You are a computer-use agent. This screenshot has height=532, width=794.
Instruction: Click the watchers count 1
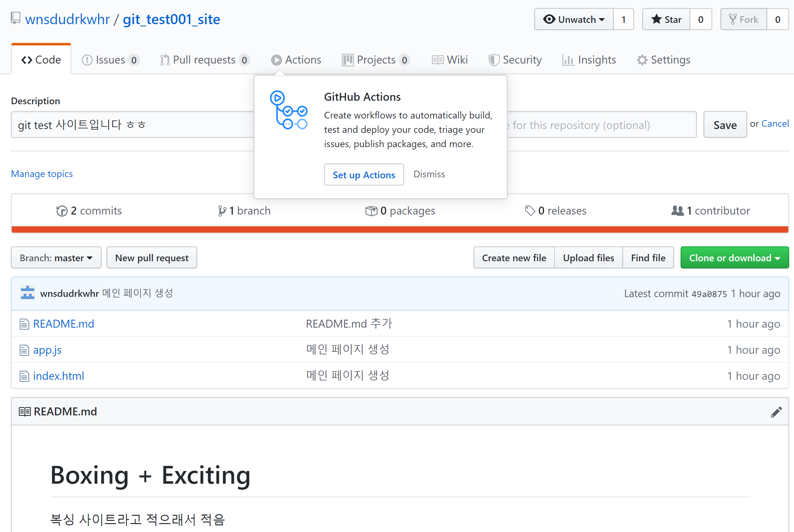click(x=623, y=19)
